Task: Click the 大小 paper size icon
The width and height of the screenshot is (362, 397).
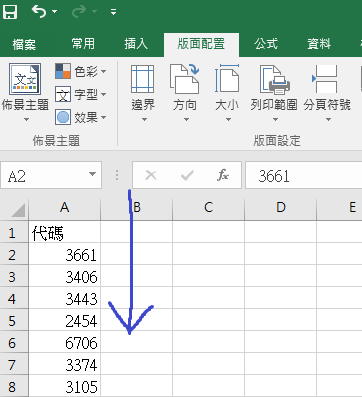Action: (x=227, y=78)
